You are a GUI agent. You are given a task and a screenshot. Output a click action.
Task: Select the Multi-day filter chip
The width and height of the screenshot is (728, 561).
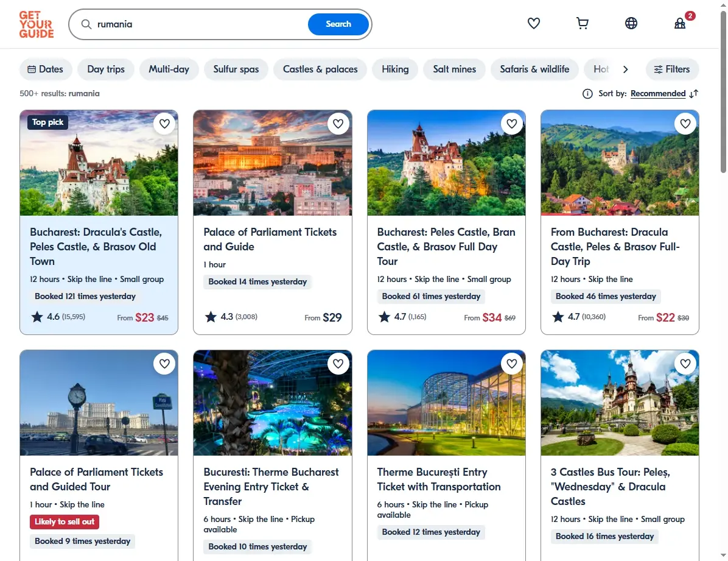(169, 69)
